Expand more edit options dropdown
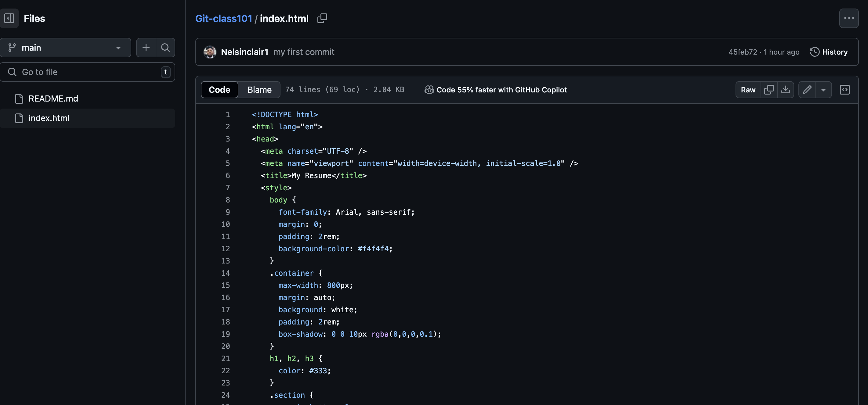The height and width of the screenshot is (405, 868). pos(823,90)
